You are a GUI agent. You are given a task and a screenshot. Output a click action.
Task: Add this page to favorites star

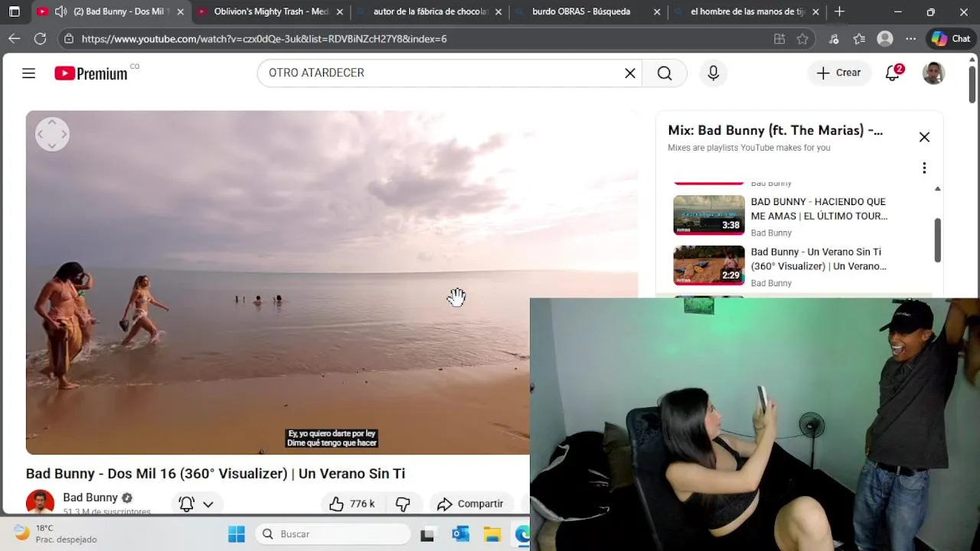point(802,38)
